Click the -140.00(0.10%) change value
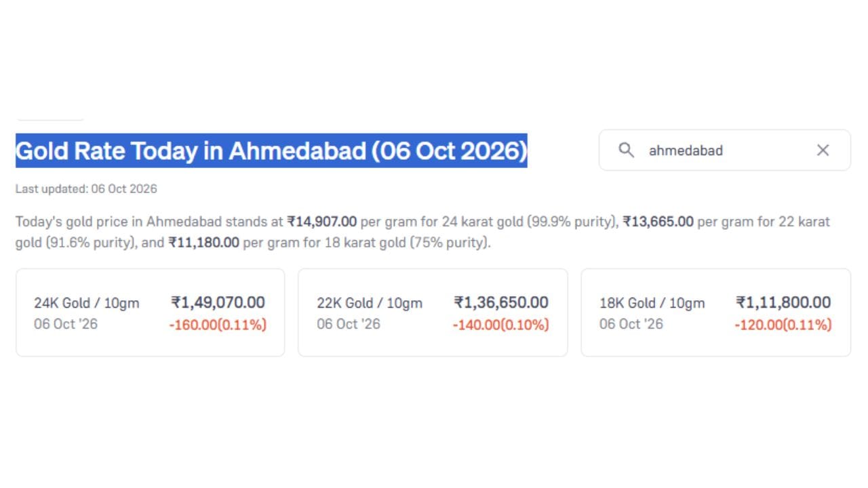 500,325
